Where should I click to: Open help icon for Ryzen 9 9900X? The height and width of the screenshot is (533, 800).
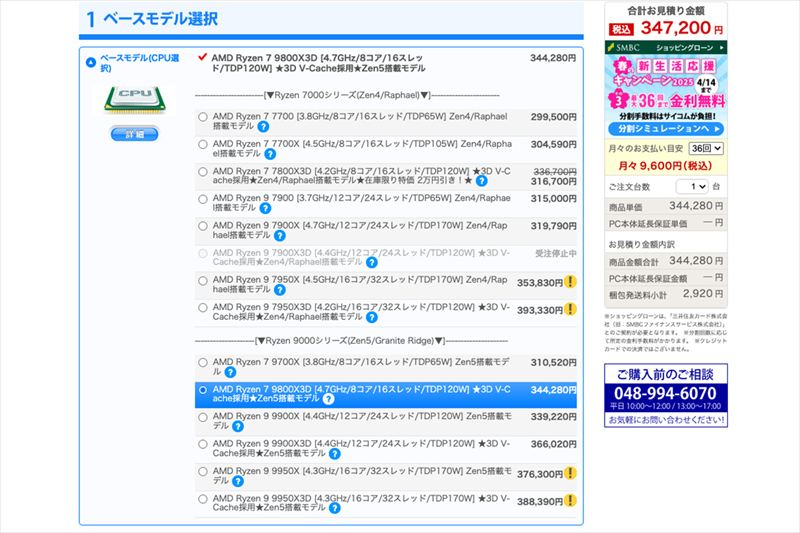238,426
